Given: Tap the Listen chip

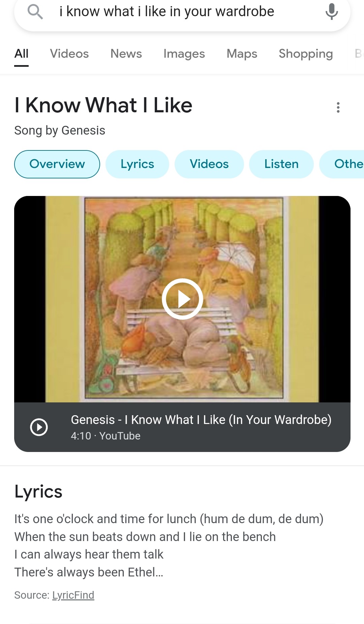Looking at the screenshot, I should (x=281, y=164).
